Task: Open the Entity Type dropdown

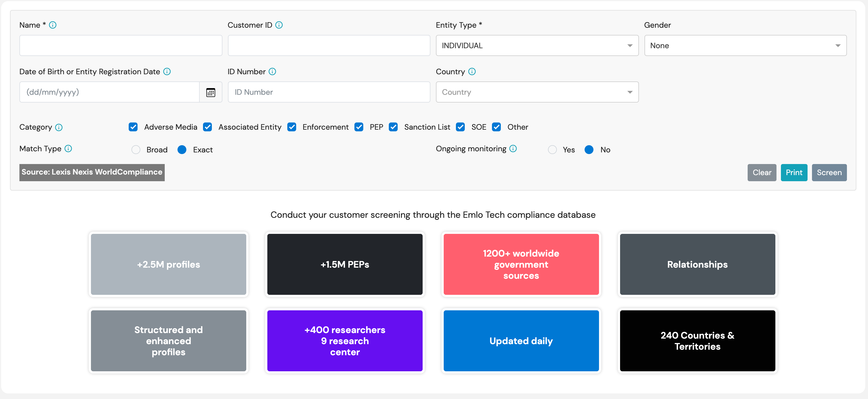Action: point(537,45)
